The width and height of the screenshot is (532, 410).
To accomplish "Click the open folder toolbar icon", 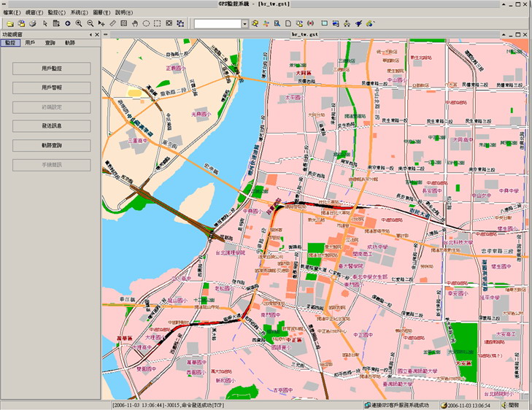I will point(10,23).
